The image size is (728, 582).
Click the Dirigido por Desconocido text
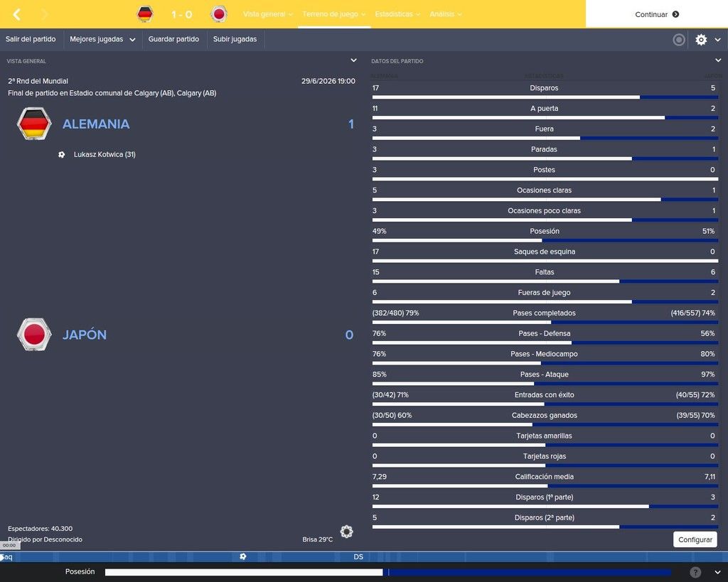(x=45, y=539)
